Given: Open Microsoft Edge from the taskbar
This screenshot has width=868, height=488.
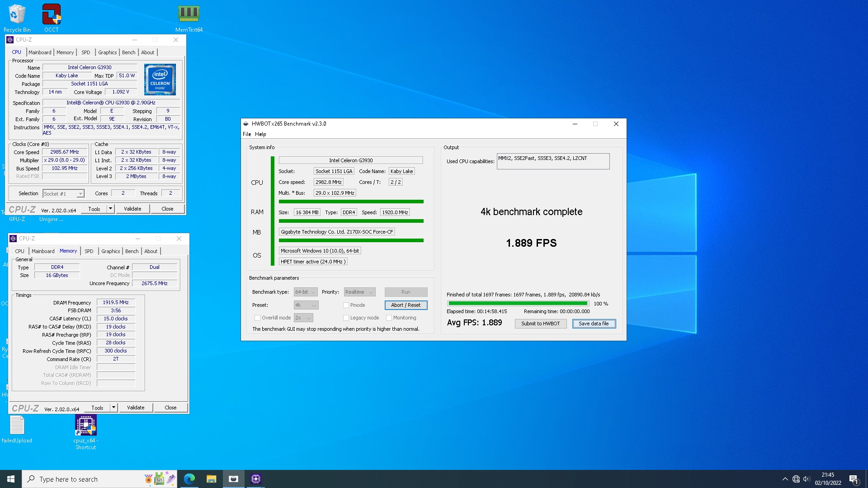Looking at the screenshot, I should pos(189,479).
